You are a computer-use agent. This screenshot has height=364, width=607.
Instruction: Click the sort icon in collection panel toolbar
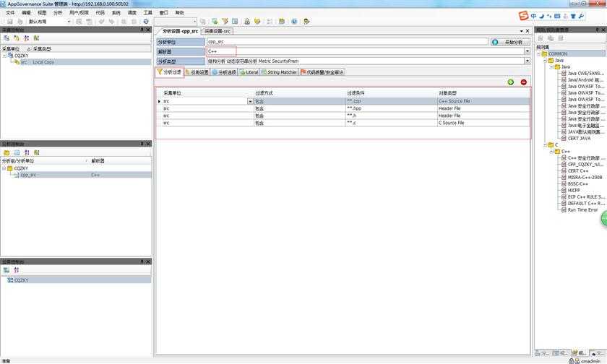click(x=26, y=38)
